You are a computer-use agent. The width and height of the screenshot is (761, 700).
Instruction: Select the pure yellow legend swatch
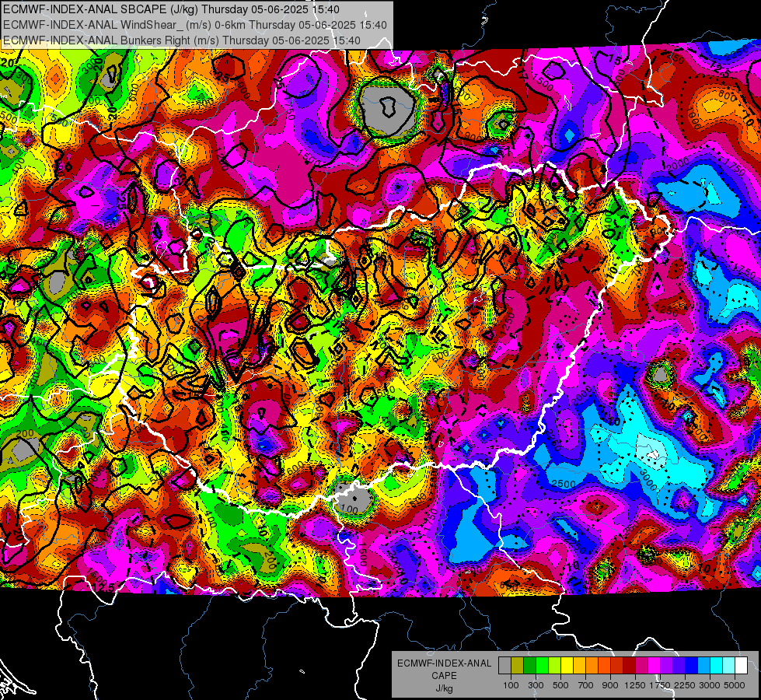(x=567, y=666)
